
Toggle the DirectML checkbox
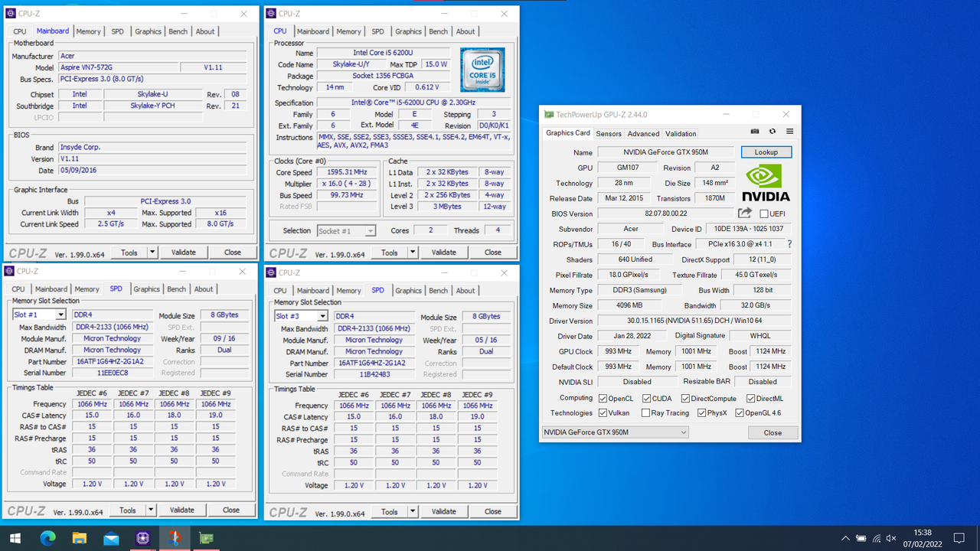point(750,398)
